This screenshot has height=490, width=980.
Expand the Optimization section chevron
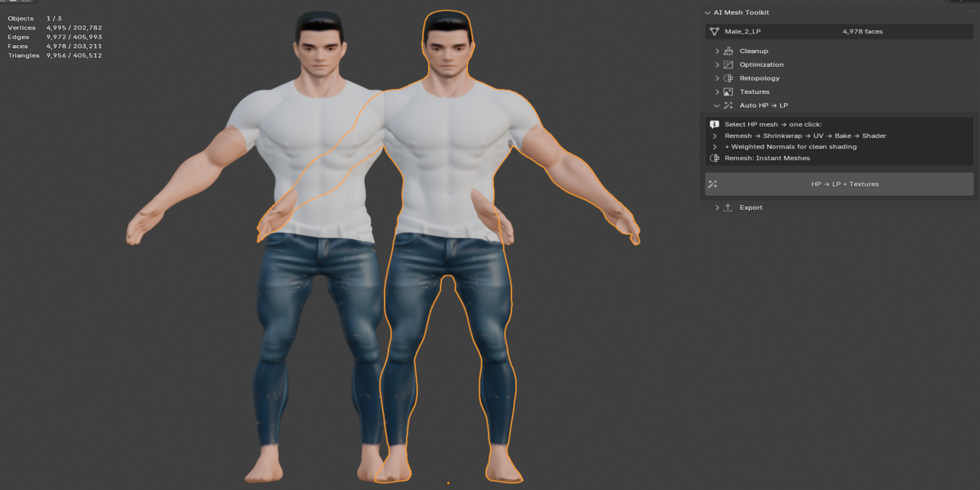(x=717, y=65)
